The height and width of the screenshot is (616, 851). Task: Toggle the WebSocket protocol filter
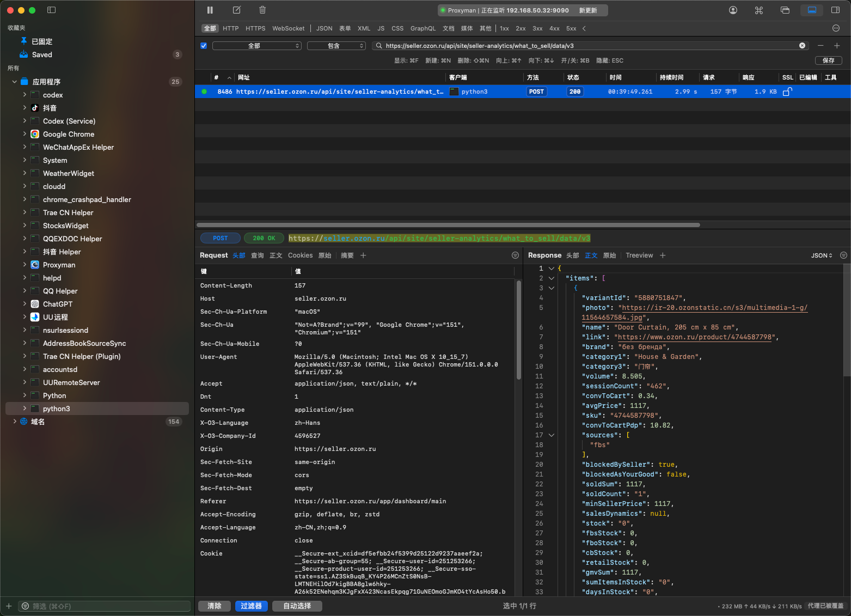pyautogui.click(x=289, y=28)
